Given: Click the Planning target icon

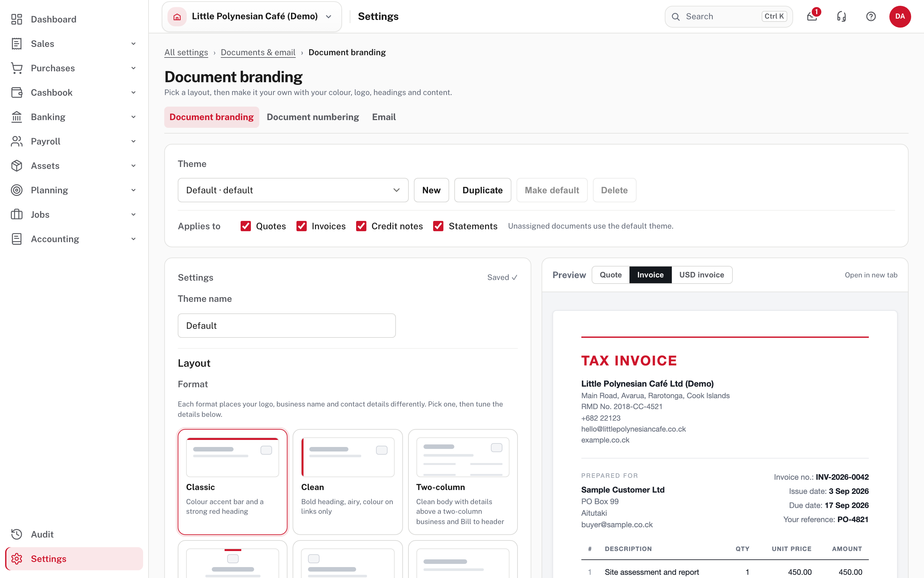Looking at the screenshot, I should pos(16,190).
